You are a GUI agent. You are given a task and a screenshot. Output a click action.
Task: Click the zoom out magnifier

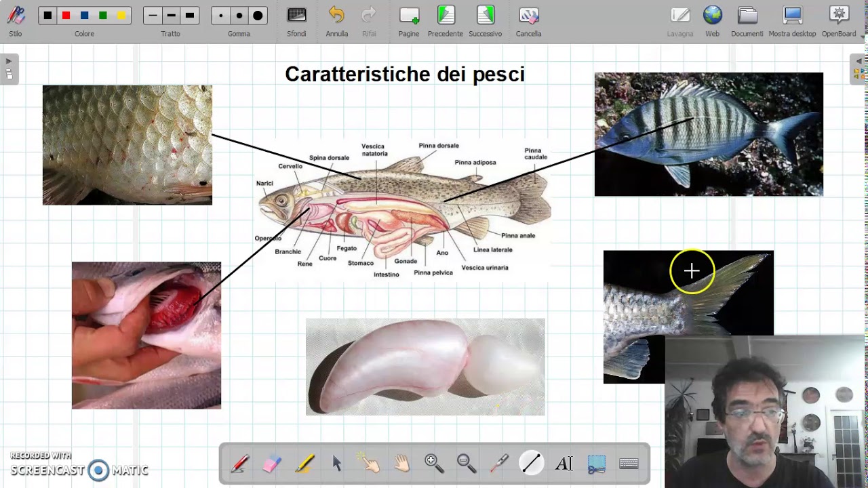click(x=467, y=464)
